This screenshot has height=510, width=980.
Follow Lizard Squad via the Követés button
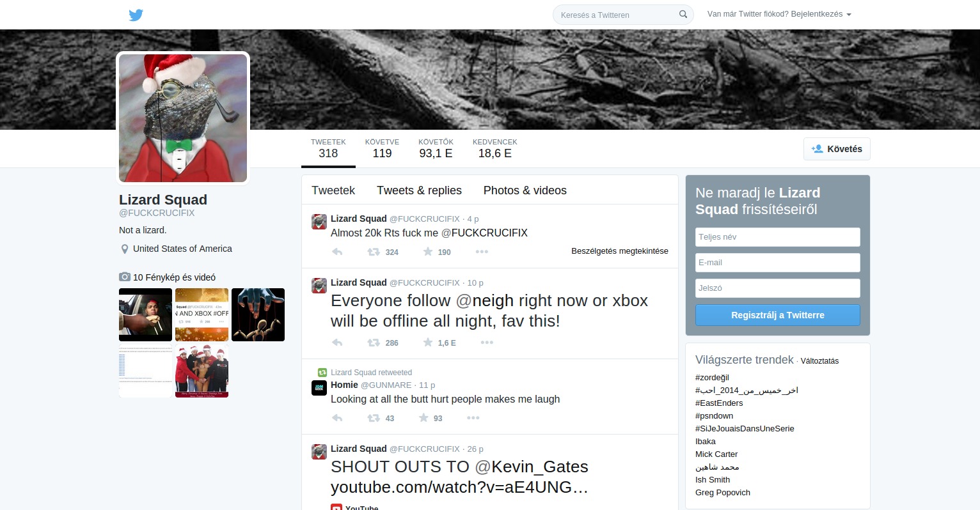[837, 148]
